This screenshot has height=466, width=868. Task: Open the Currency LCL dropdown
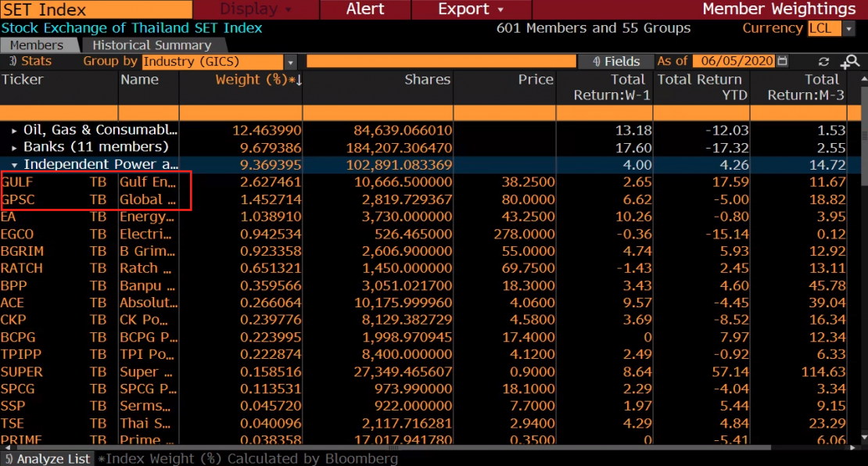coord(848,28)
